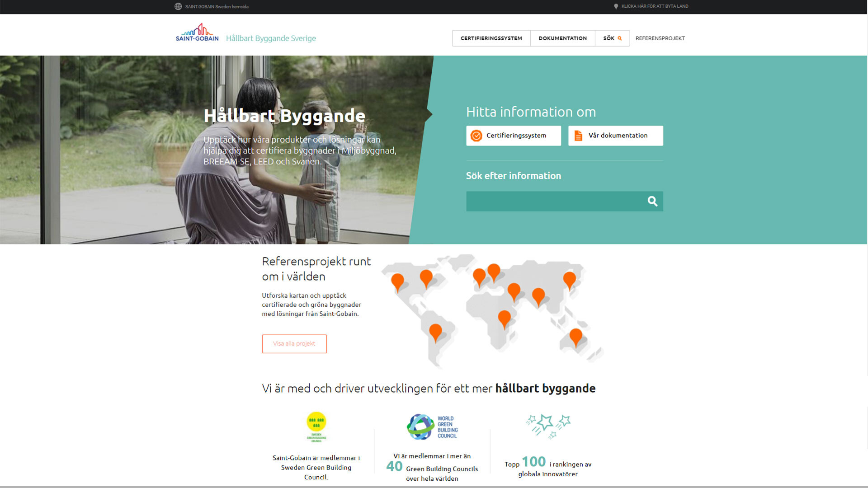Click the orange checkmark icon on Certifieringssystem
This screenshot has height=488, width=868.
(476, 136)
